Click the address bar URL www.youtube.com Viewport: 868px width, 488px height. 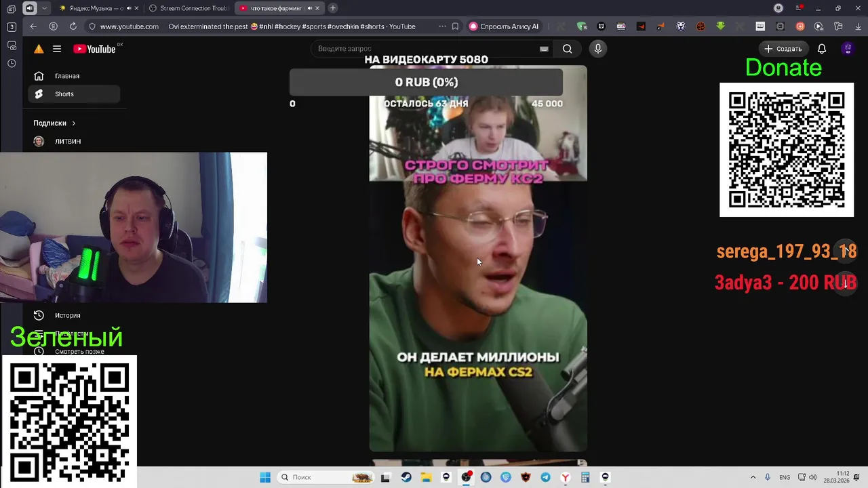[x=130, y=26]
